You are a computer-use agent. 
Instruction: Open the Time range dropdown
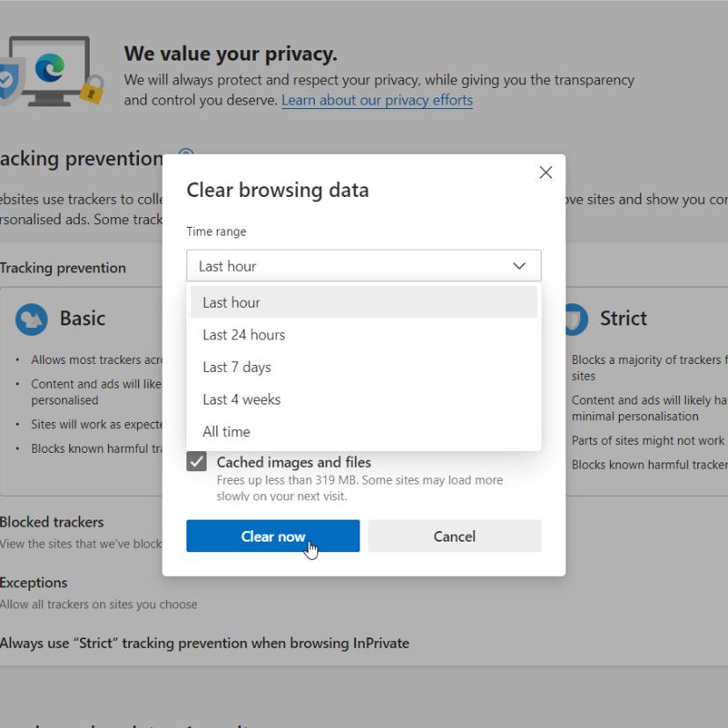click(363, 266)
